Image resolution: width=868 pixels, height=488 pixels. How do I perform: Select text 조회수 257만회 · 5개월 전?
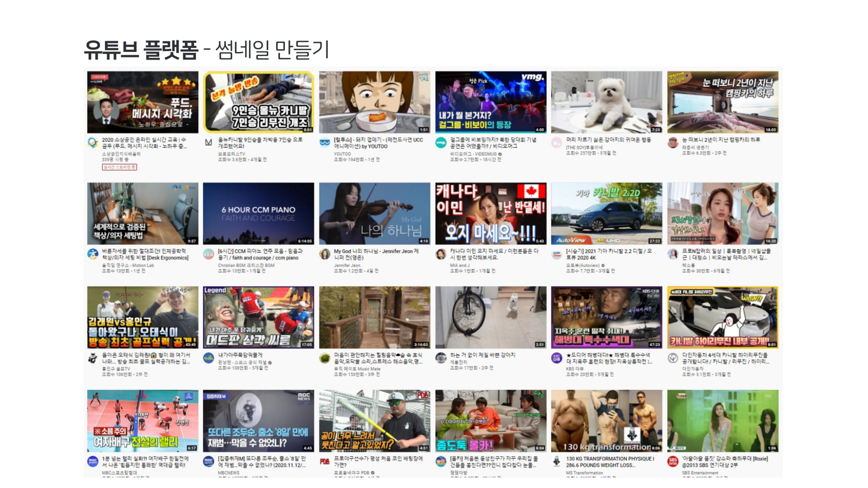[x=591, y=153]
